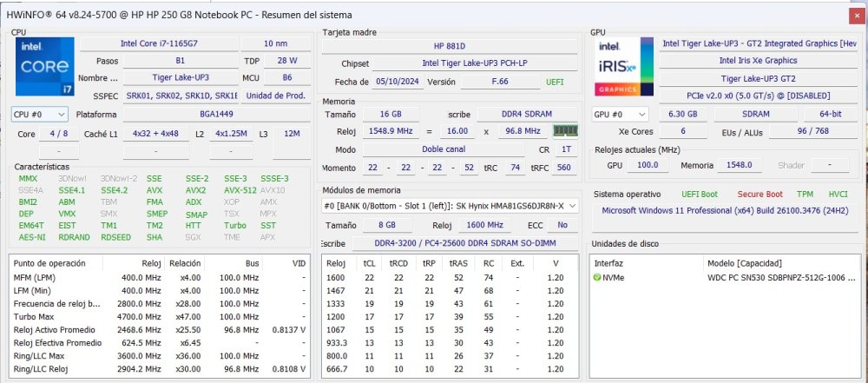Viewport: 868px width, 383px height.
Task: Click the Modelo [Capacidad] column header
Action: coord(745,263)
